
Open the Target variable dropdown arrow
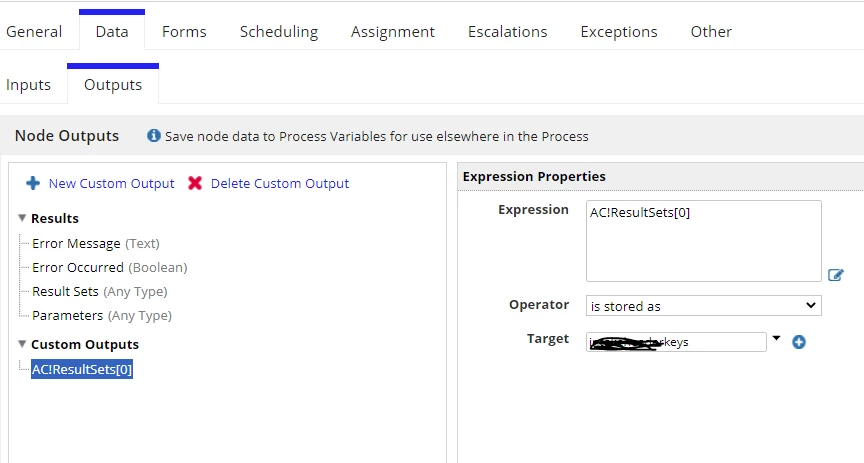(776, 338)
